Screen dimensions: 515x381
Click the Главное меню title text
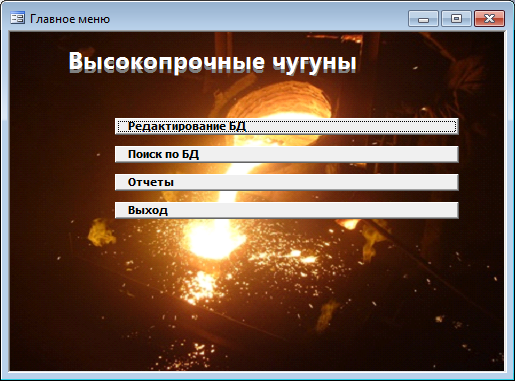click(x=70, y=19)
